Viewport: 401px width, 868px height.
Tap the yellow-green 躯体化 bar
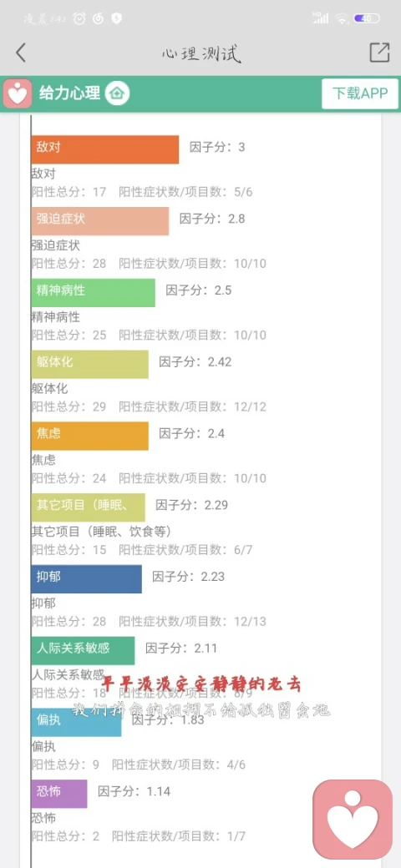[89, 364]
